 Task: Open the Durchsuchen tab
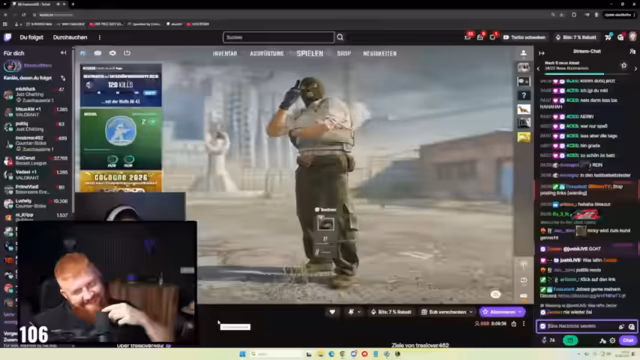(x=70, y=37)
